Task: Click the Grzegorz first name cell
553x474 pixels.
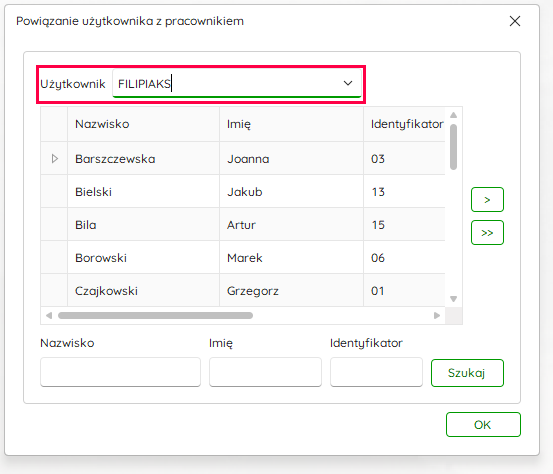Action: tap(291, 291)
